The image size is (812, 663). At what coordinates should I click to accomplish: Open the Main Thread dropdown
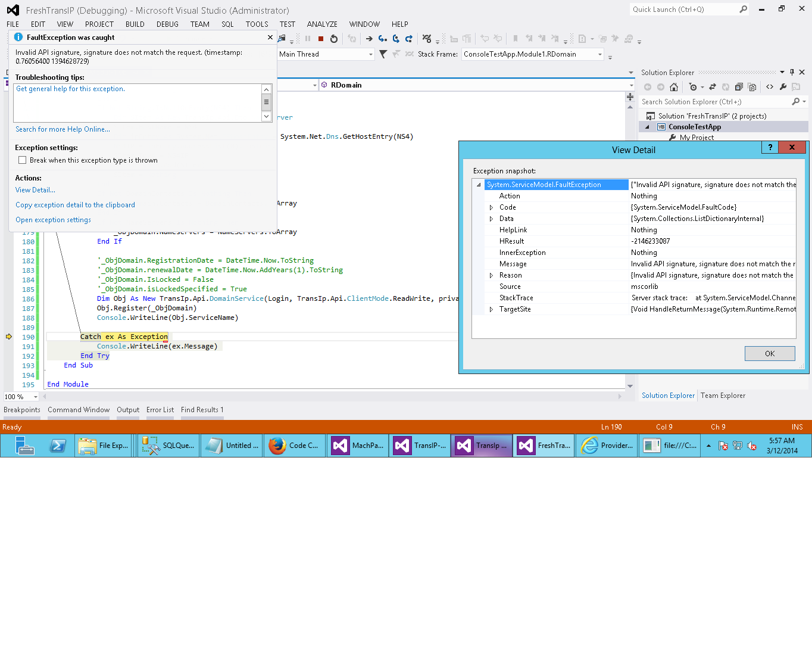371,54
